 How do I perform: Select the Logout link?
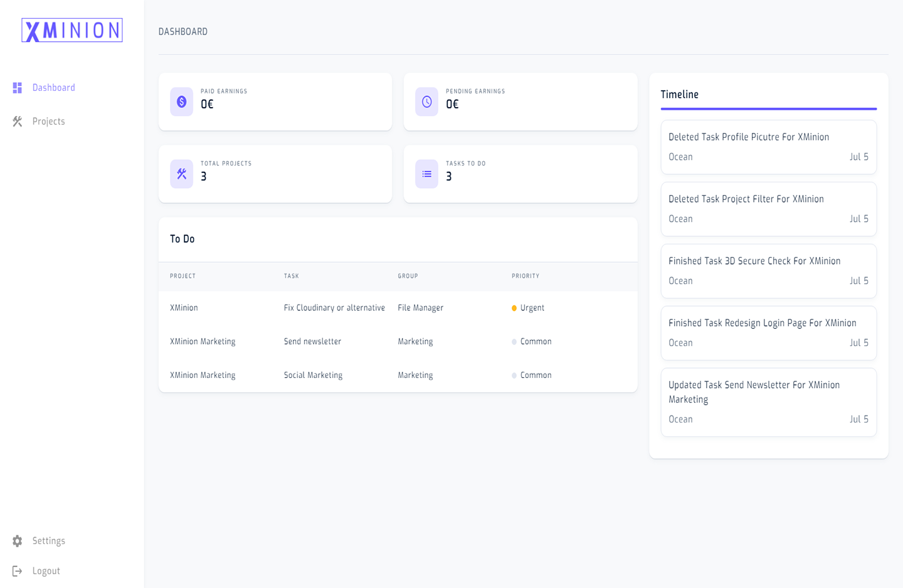(46, 571)
